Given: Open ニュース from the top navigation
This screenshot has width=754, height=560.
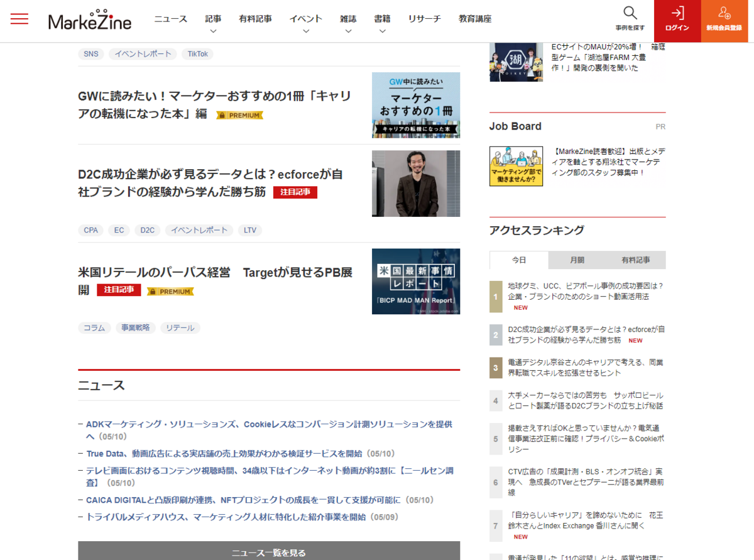Looking at the screenshot, I should pos(170,19).
